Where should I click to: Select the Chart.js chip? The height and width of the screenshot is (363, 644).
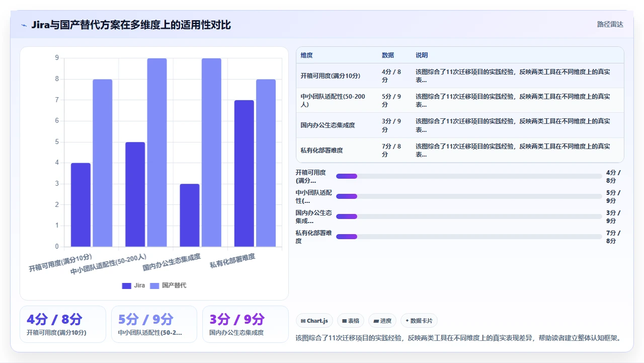[x=314, y=321]
